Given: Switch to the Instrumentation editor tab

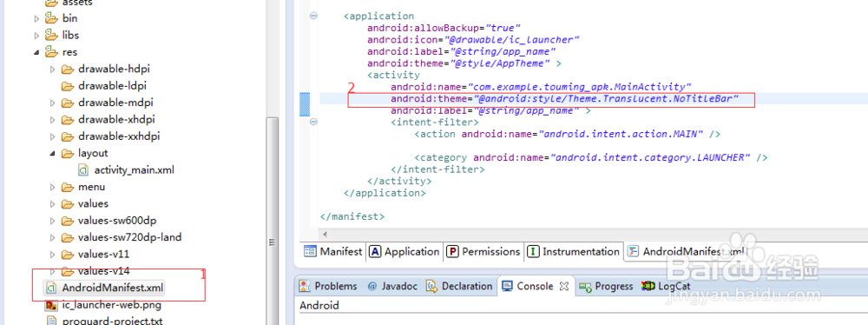Looking at the screenshot, I should tap(574, 251).
